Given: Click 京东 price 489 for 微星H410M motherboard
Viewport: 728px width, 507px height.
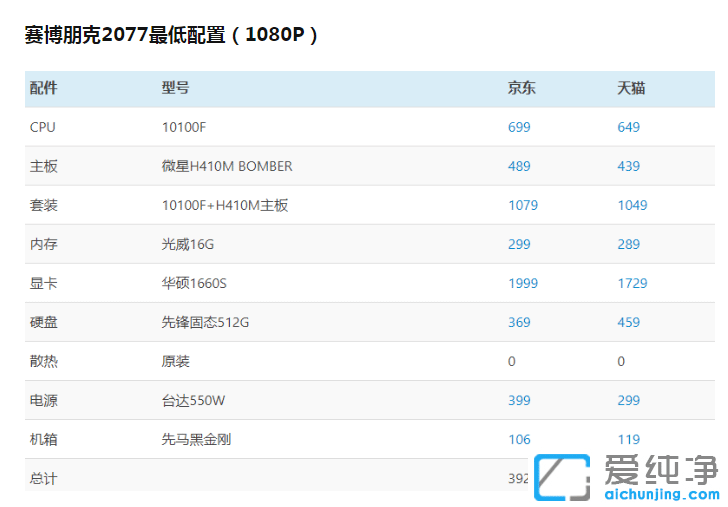Looking at the screenshot, I should click(x=519, y=166).
